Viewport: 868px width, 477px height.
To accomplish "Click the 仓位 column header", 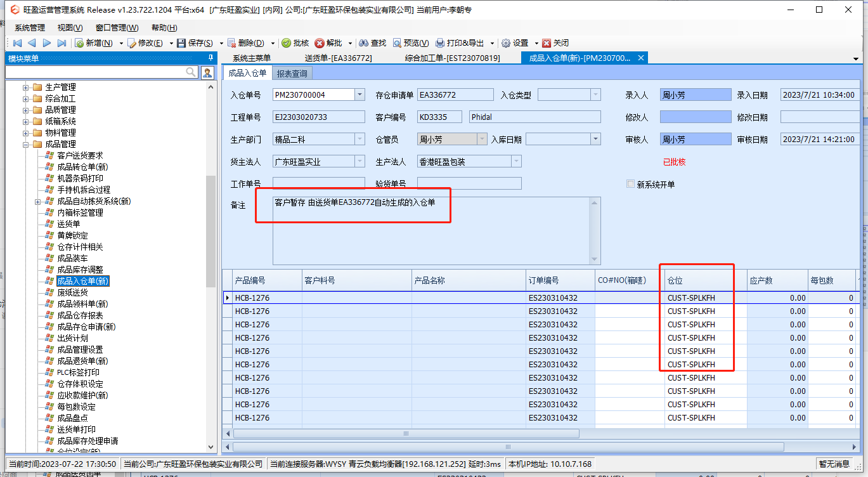I will point(706,280).
